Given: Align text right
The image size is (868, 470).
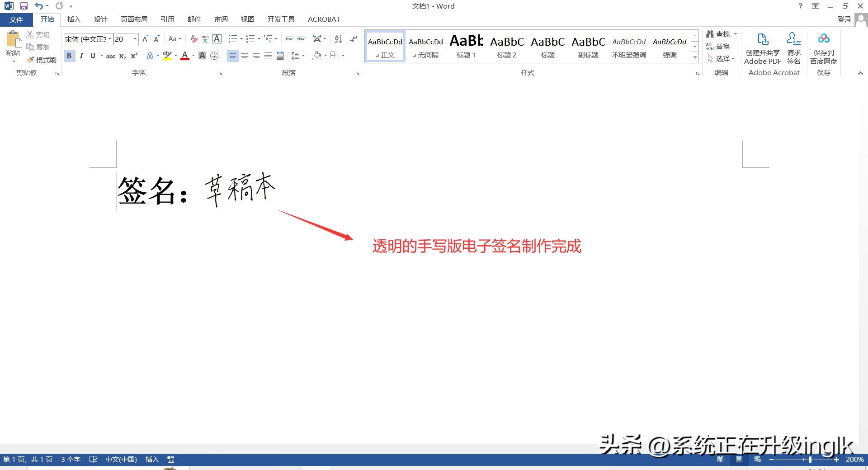Looking at the screenshot, I should click(x=256, y=56).
